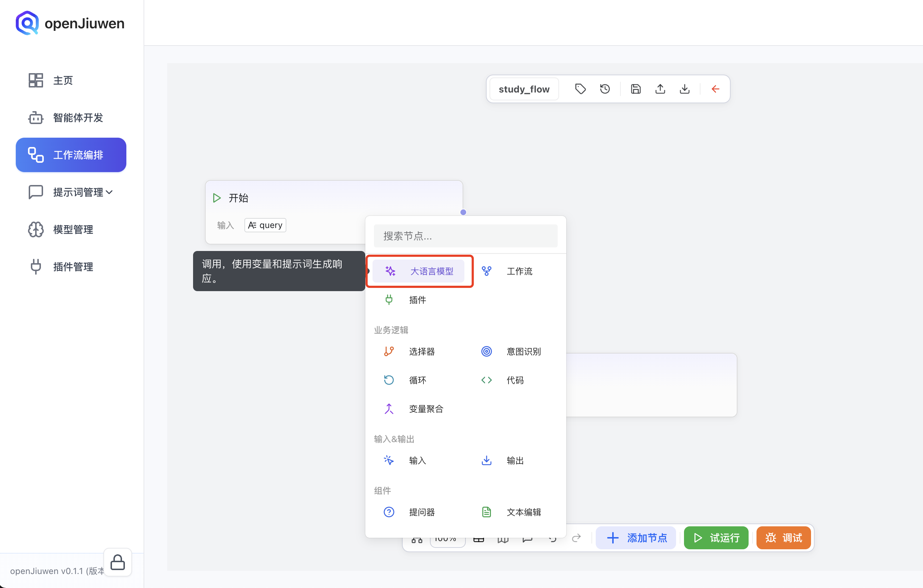The image size is (923, 588).
Task: Click the 试运行 button
Action: click(x=716, y=538)
